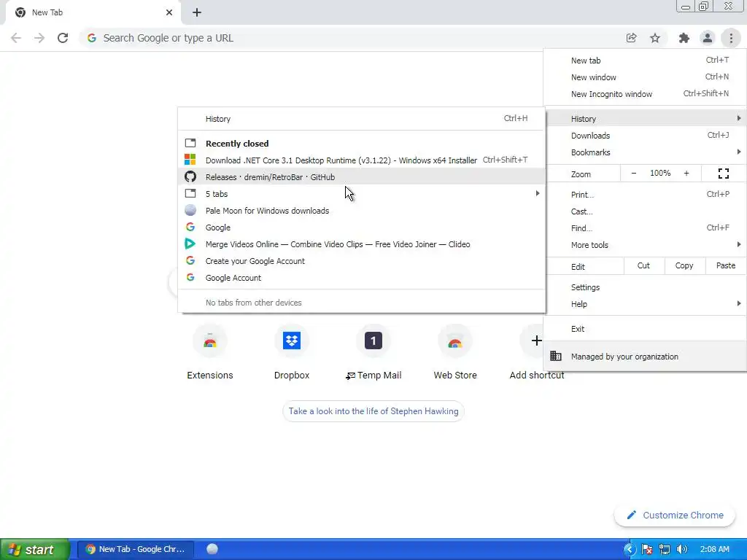747x560 pixels.
Task: Open the Stephen Hawking doodle link
Action: [x=373, y=411]
